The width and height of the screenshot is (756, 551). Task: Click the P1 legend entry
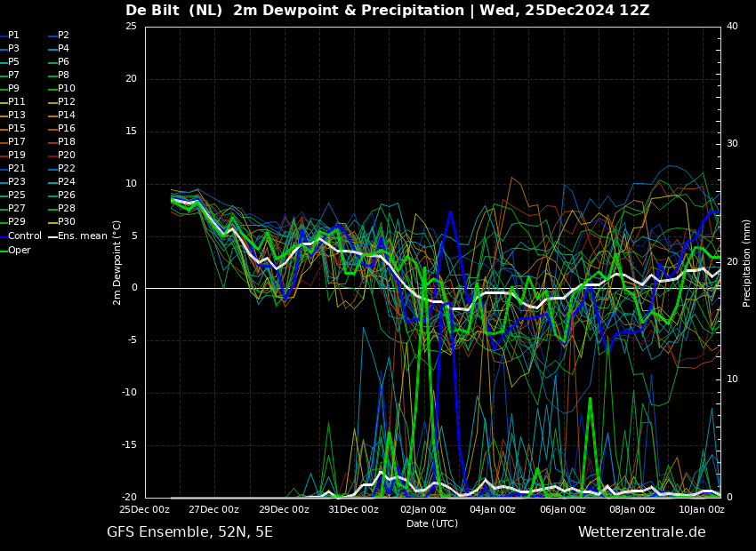10,36
